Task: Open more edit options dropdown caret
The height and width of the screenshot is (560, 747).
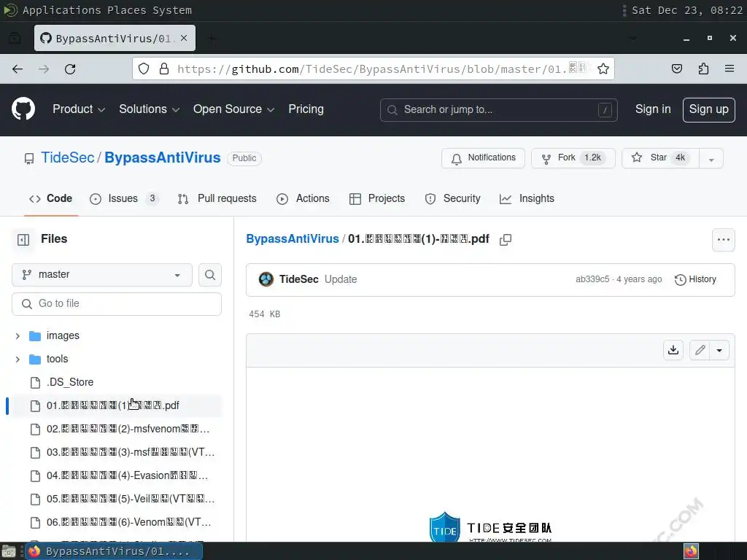Action: tap(719, 351)
